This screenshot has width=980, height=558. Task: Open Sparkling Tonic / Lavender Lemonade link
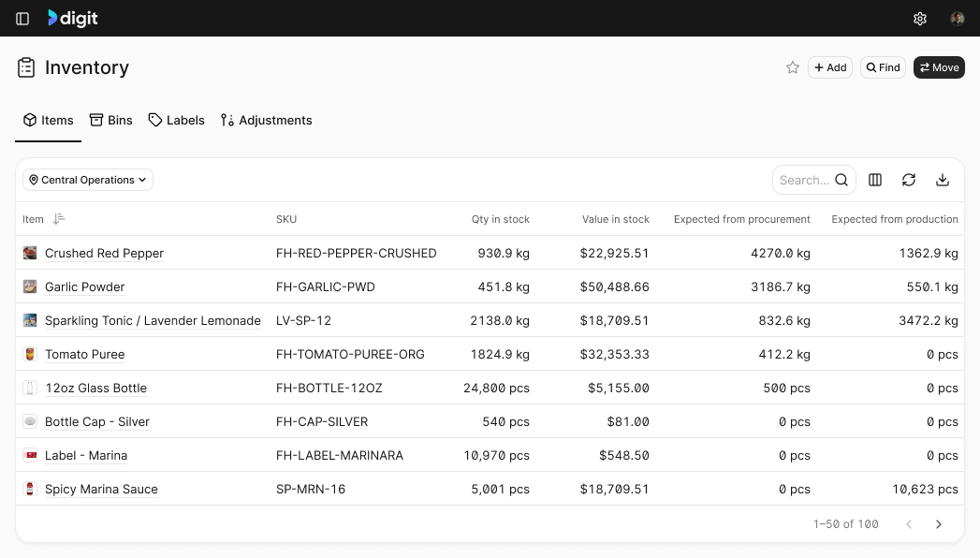pos(154,320)
